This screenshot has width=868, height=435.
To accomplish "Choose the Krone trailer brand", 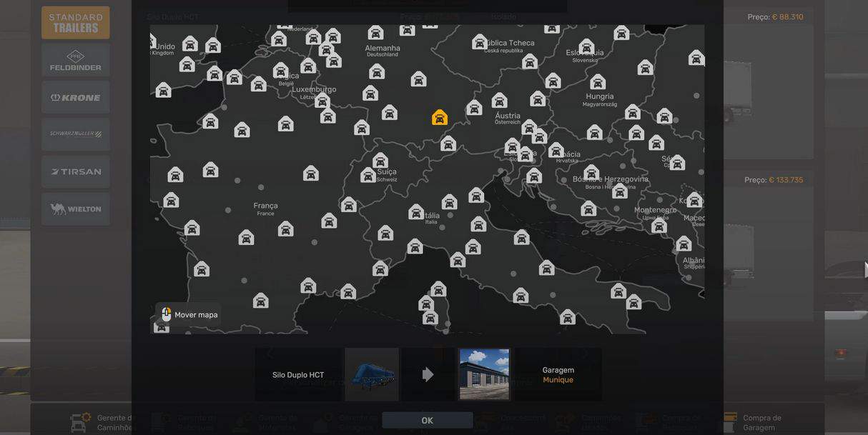I will tap(76, 97).
